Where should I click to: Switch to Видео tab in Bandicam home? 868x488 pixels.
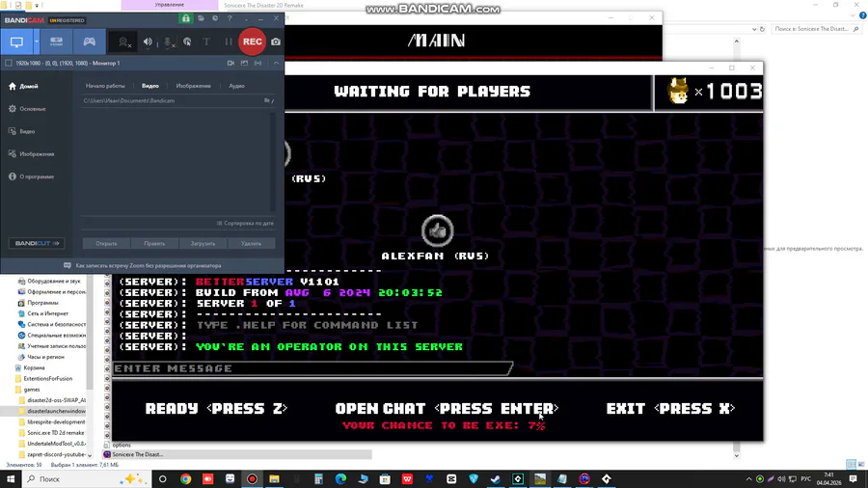[x=150, y=86]
